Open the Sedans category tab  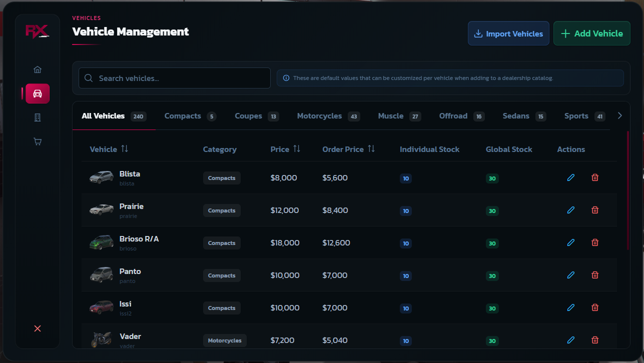pos(516,115)
